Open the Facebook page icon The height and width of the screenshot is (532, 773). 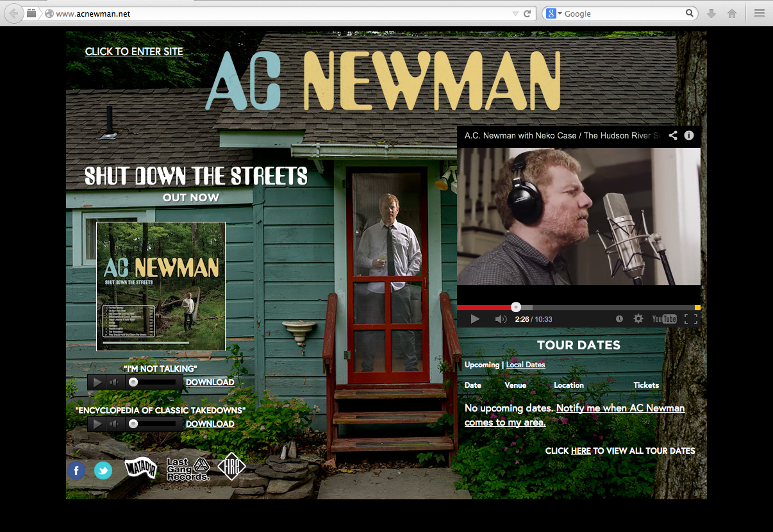click(x=76, y=470)
